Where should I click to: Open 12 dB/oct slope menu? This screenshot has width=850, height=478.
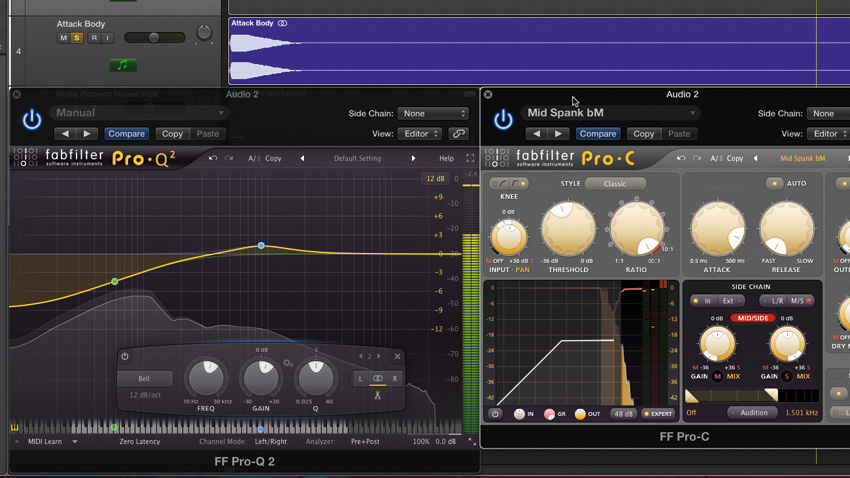[x=145, y=395]
